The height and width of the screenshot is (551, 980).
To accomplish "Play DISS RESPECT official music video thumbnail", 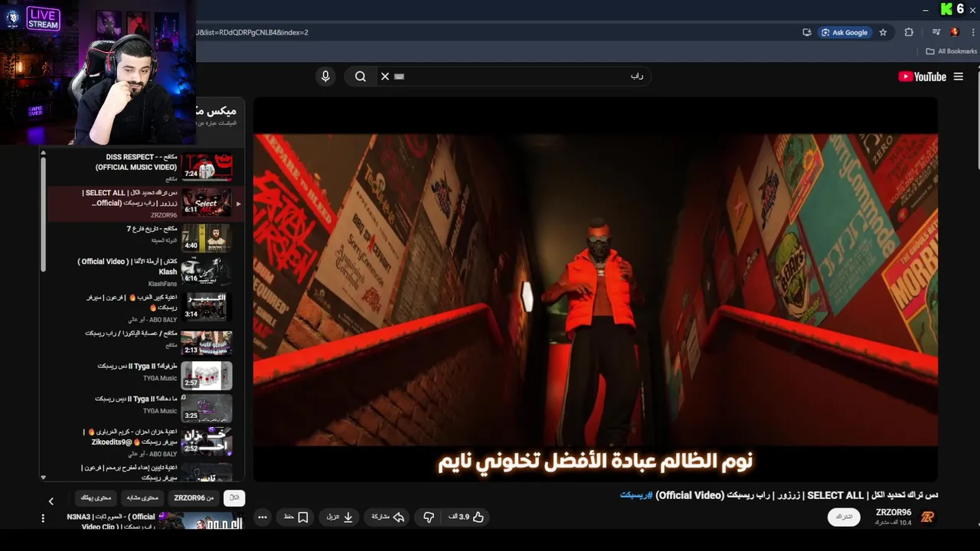I will click(x=207, y=167).
